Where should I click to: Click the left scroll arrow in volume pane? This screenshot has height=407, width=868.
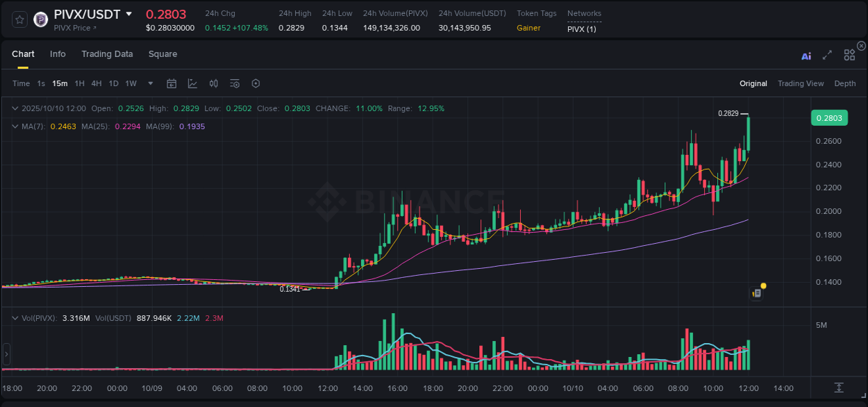6,354
